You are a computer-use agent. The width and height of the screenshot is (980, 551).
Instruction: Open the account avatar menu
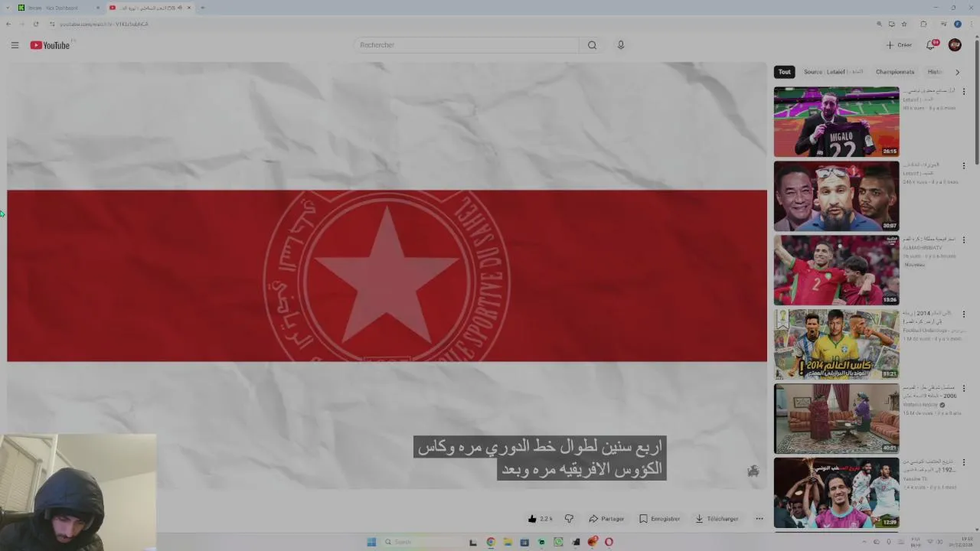tap(955, 45)
